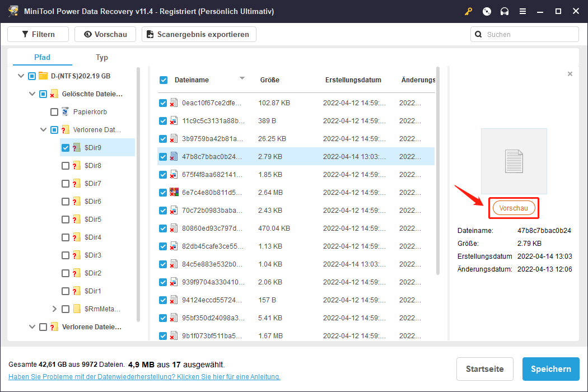Click the headphones support icon
588x392 pixels.
tap(504, 11)
